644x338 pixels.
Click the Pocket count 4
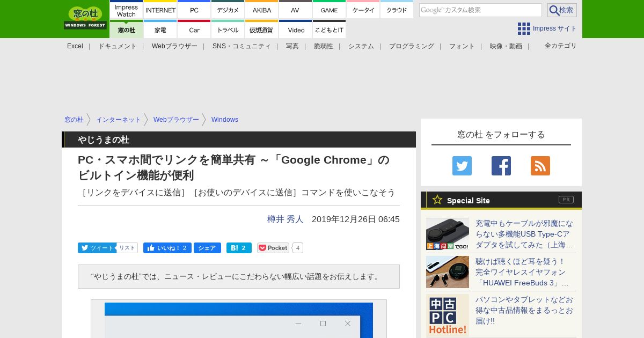point(298,248)
